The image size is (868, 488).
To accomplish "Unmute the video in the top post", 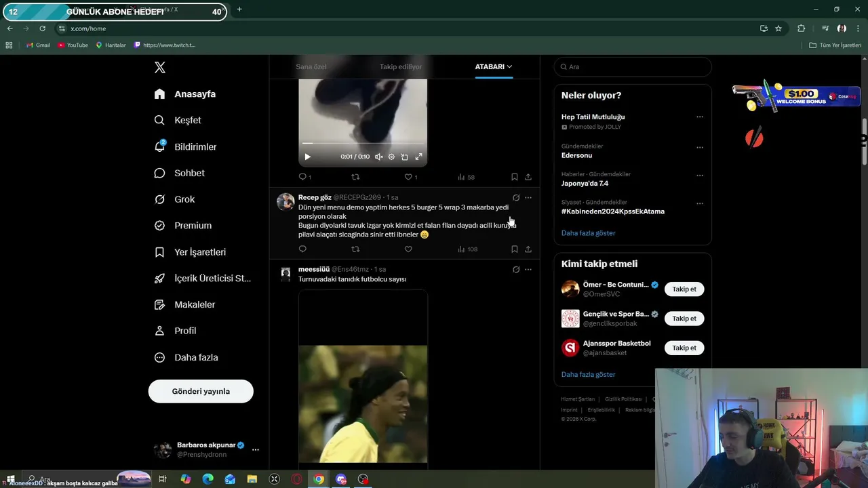I will 378,157.
